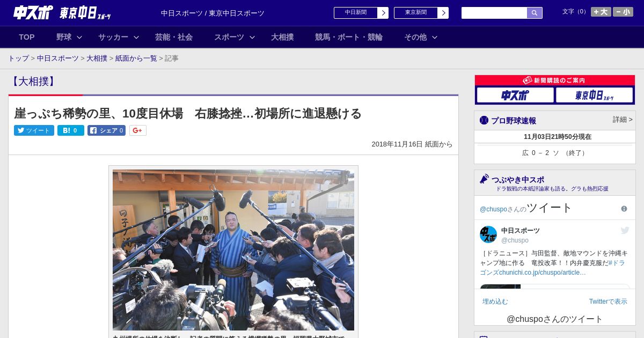Share article on Facebook シェア button
The height and width of the screenshot is (338, 644).
(x=106, y=130)
